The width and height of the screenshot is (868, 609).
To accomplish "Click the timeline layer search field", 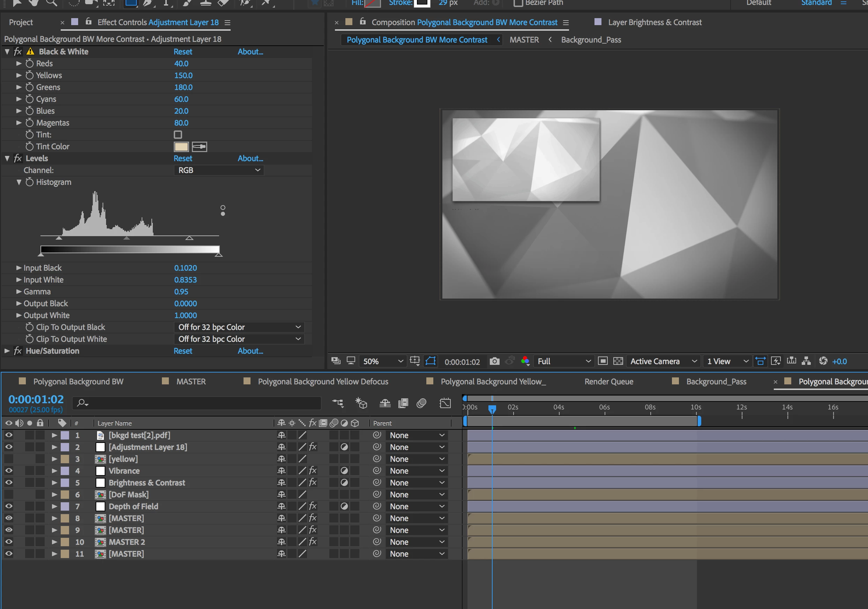I will [x=204, y=403].
